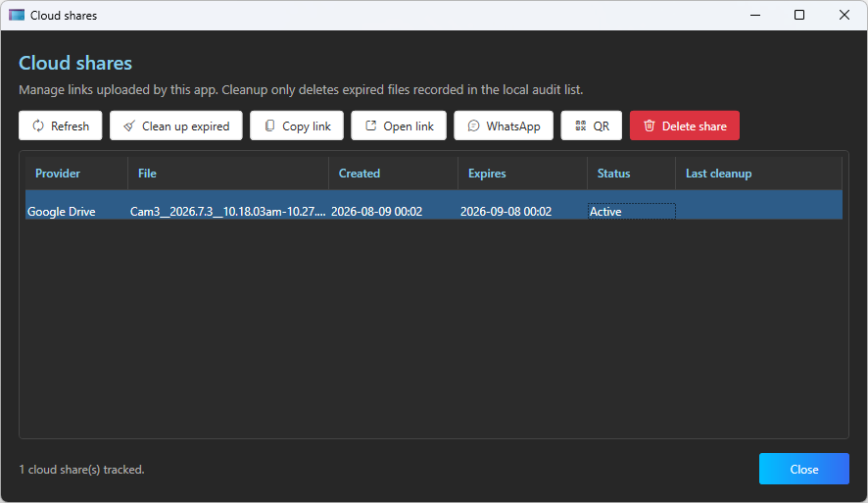Show the QR button's code
The height and width of the screenshot is (503, 868).
click(592, 126)
